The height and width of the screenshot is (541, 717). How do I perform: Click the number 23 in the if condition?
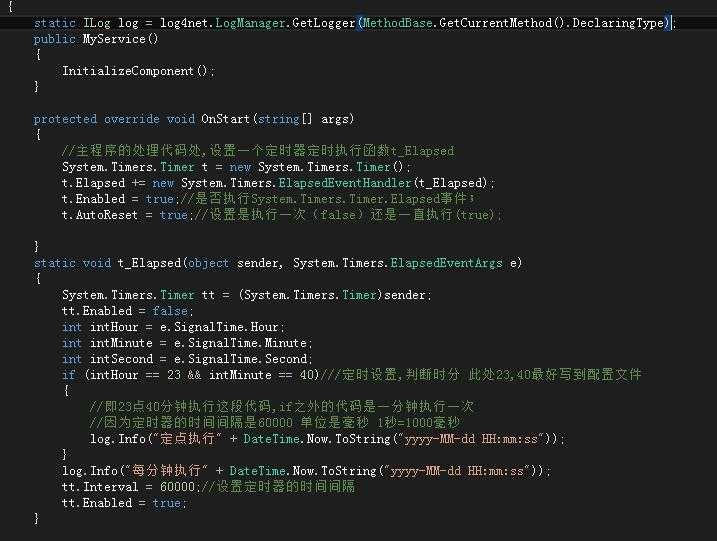coord(174,375)
